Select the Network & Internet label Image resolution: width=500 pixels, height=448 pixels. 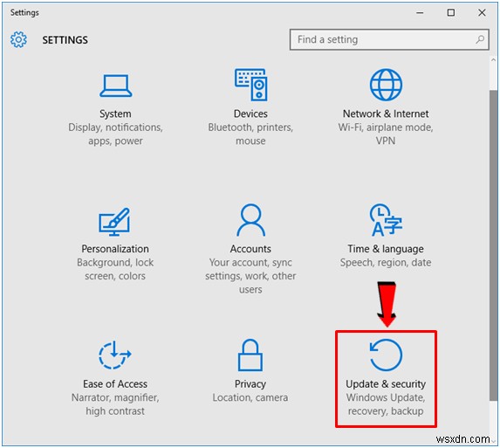click(386, 114)
